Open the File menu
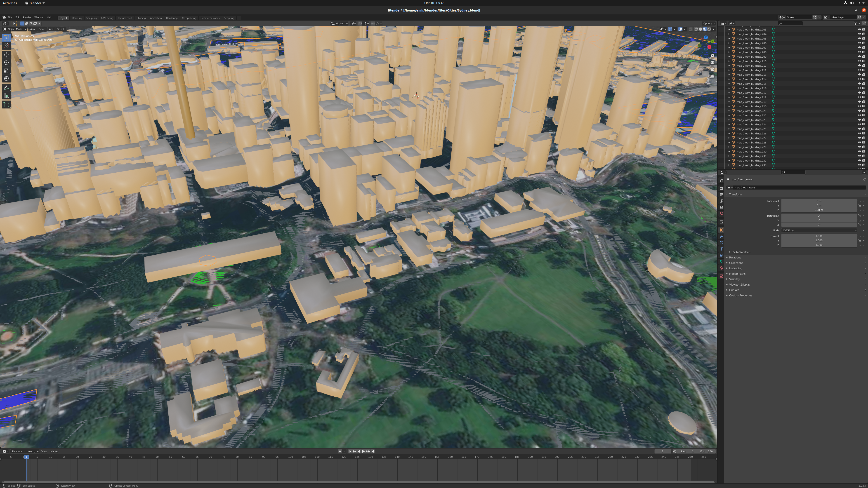 pos(10,18)
